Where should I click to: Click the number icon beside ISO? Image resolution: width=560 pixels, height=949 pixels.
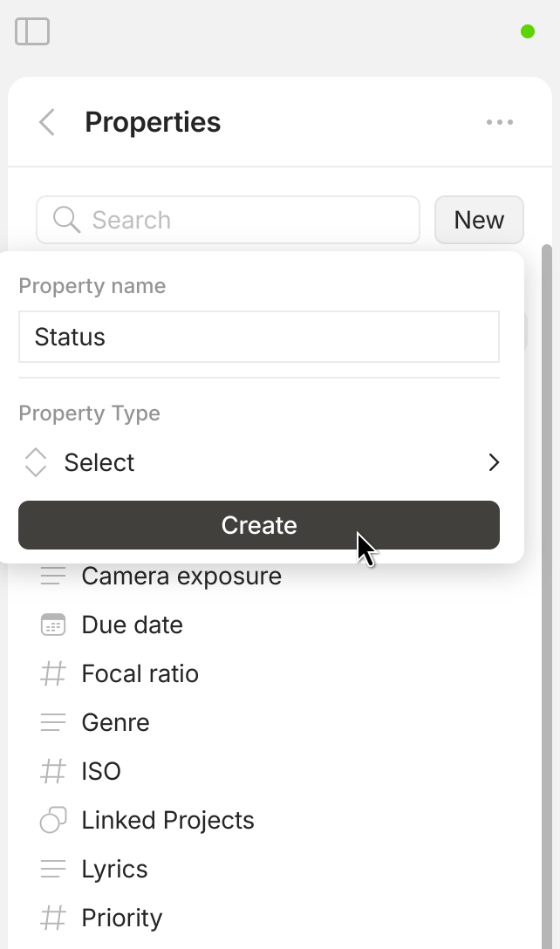(53, 771)
